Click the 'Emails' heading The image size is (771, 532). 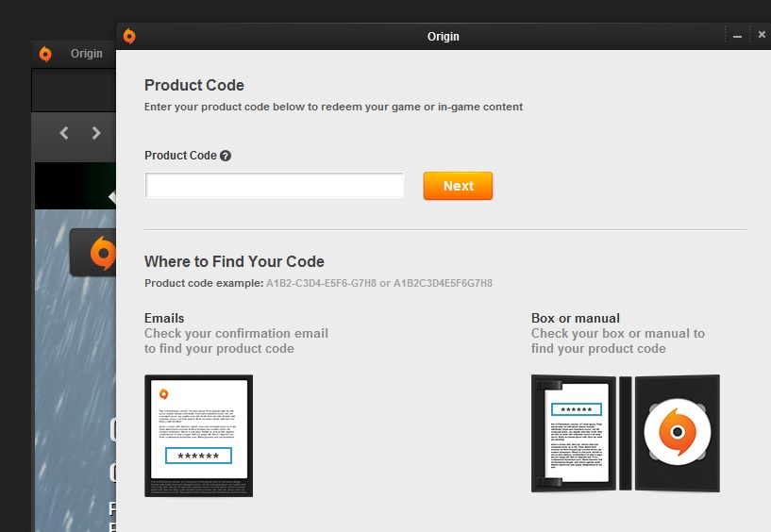pos(164,318)
